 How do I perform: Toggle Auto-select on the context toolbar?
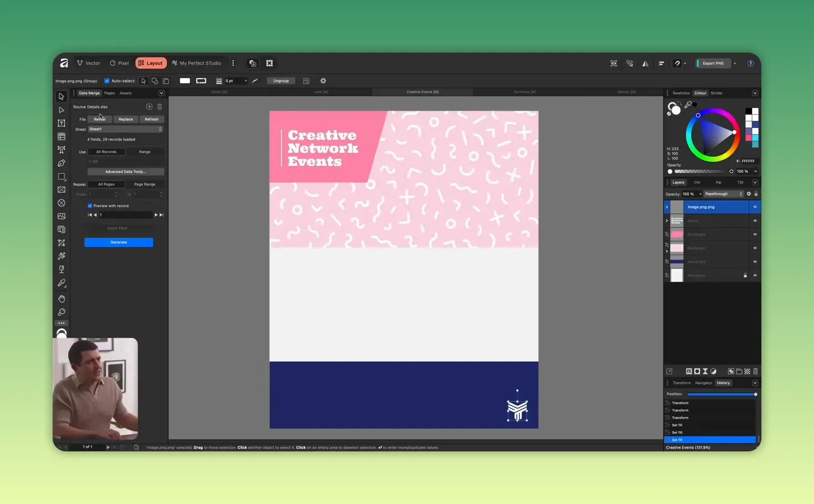coord(106,80)
